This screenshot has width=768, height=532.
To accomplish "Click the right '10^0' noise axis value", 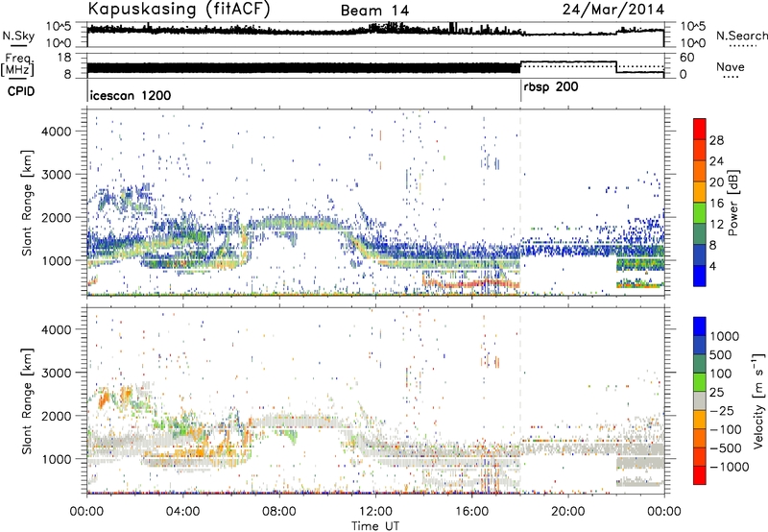I will (693, 43).
